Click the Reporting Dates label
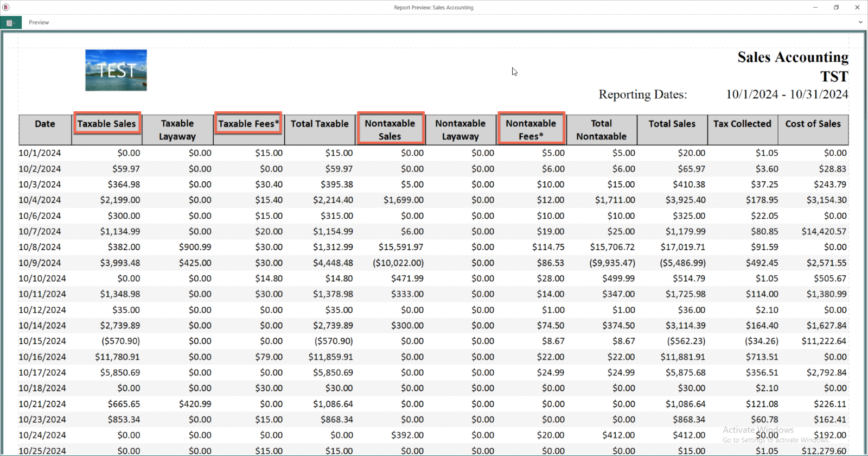This screenshot has width=868, height=456. click(643, 94)
